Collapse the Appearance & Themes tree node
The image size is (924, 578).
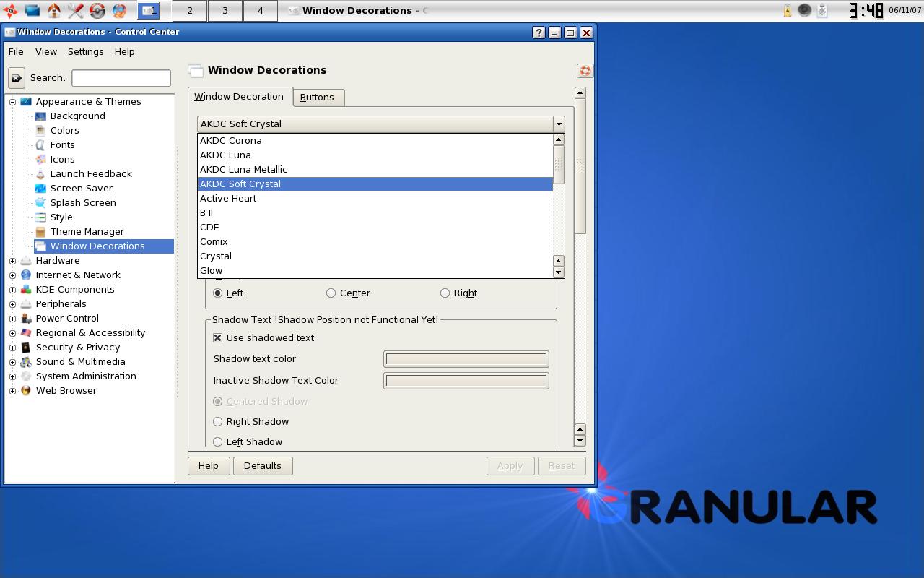(x=12, y=102)
